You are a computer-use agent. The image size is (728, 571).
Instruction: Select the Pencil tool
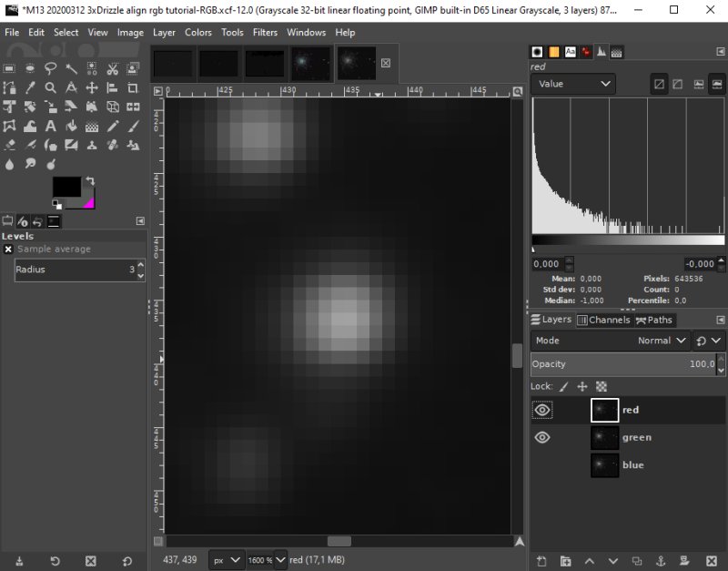click(112, 126)
